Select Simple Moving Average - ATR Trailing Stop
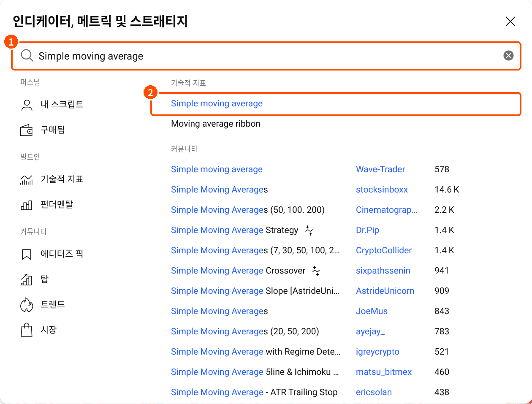The width and height of the screenshot is (532, 404). [x=254, y=392]
